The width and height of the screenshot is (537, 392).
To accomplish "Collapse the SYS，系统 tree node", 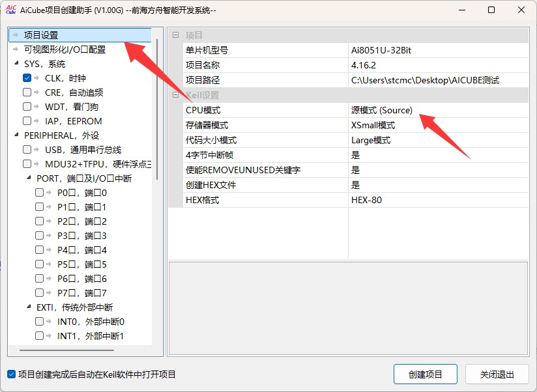I will tap(16, 63).
